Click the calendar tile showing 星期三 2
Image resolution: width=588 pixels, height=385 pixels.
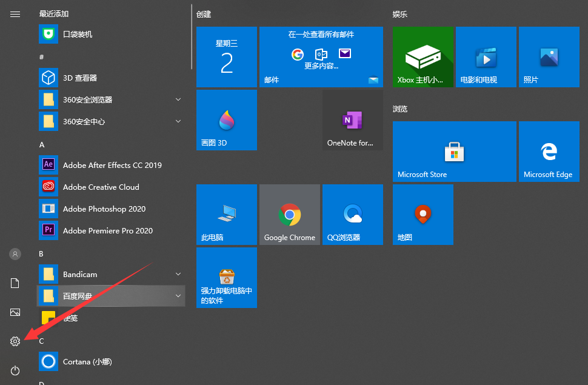pos(227,57)
